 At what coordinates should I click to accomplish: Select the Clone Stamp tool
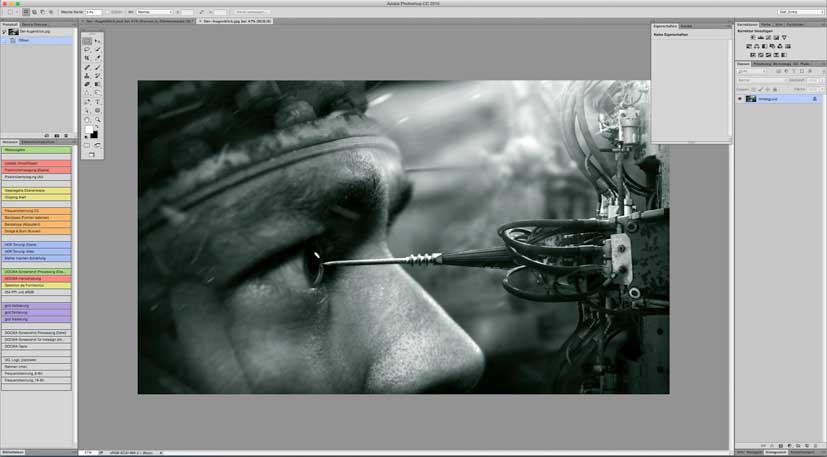86,75
